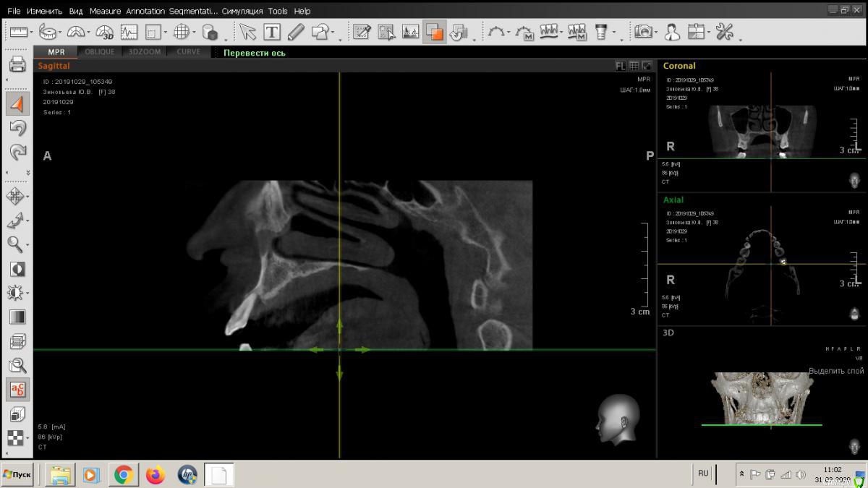Open the patient info icon
The image size is (868, 488).
672,32
